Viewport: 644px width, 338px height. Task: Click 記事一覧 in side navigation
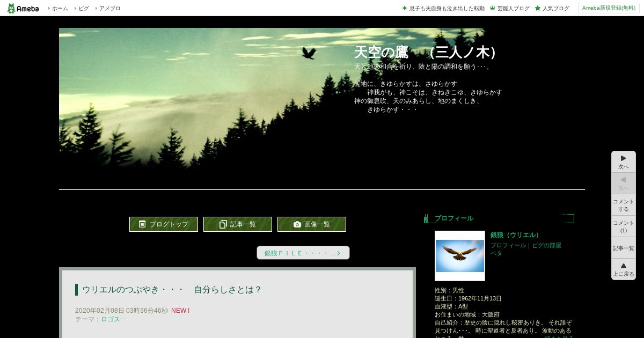click(624, 248)
